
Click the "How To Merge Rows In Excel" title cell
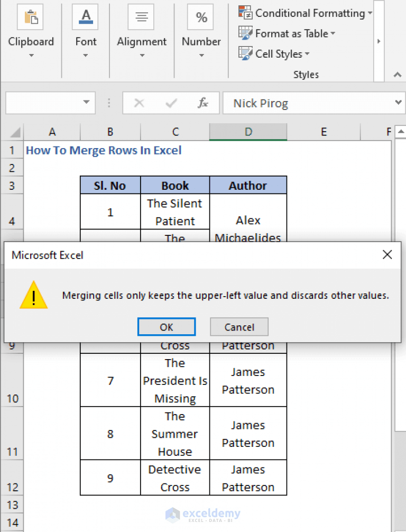104,150
